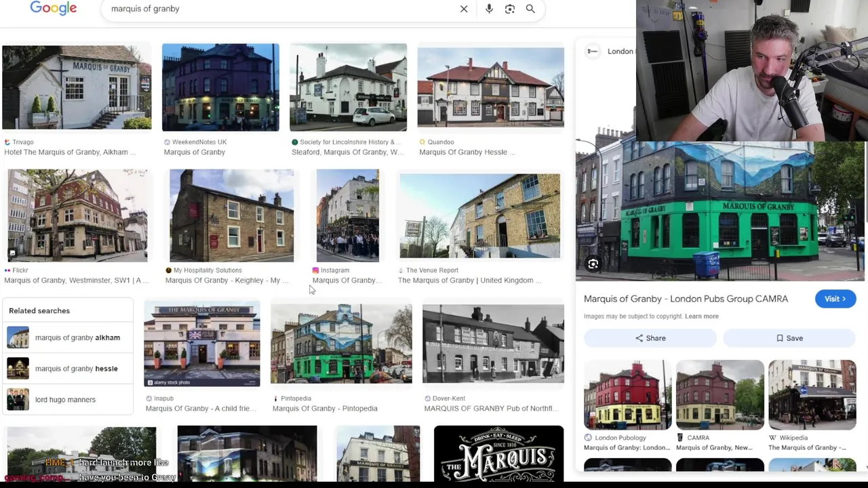Click Society for Lincolnshire History source label
The image size is (868, 488).
(x=351, y=142)
